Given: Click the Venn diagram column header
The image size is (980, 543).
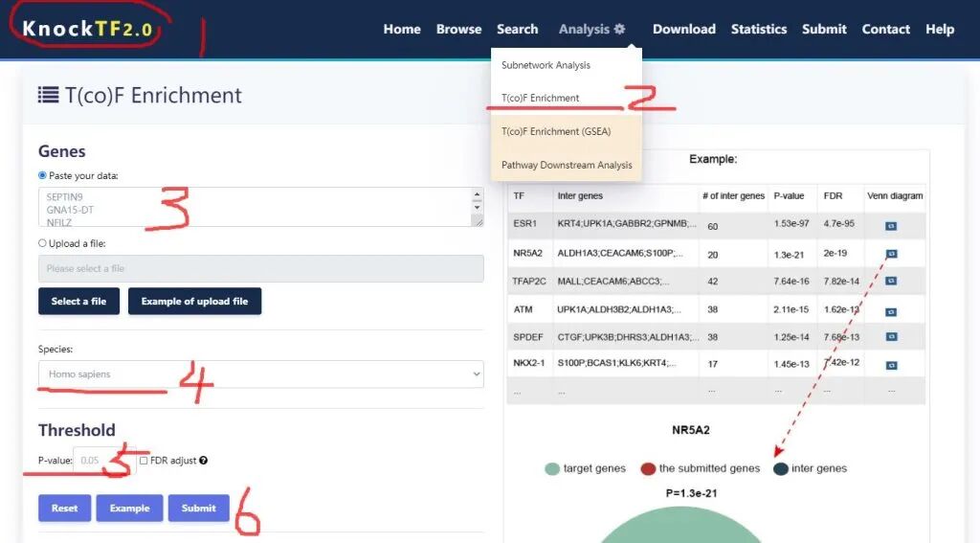Looking at the screenshot, I should coord(895,195).
